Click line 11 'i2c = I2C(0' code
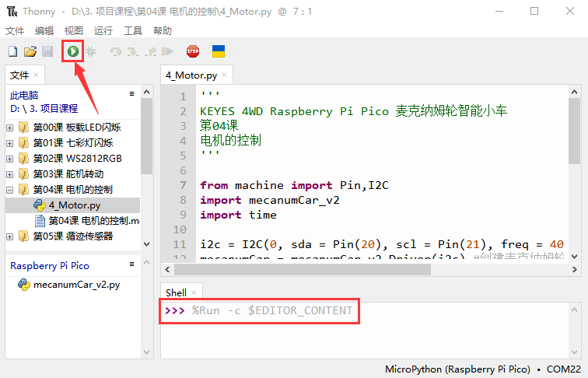Image resolution: width=588 pixels, height=378 pixels. pos(382,244)
